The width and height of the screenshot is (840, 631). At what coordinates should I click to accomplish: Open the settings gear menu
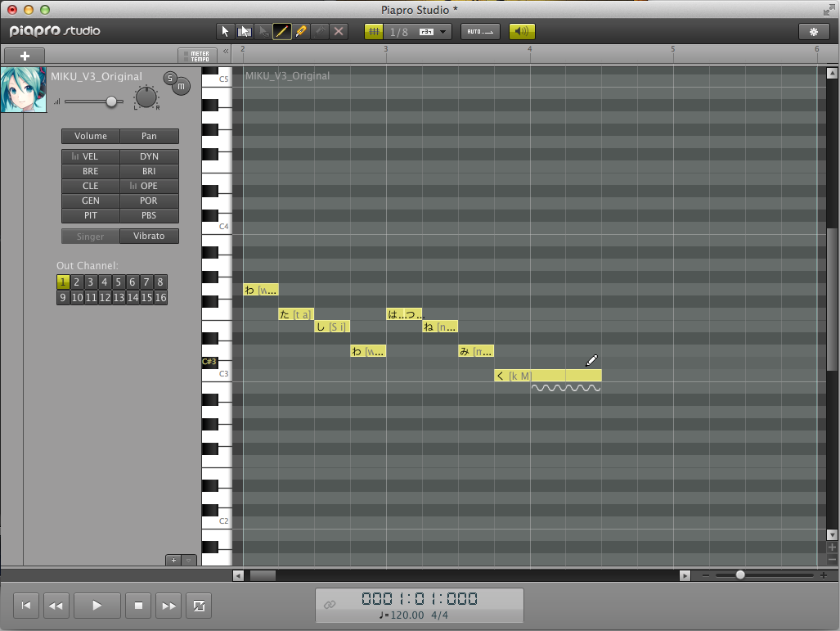tap(814, 32)
